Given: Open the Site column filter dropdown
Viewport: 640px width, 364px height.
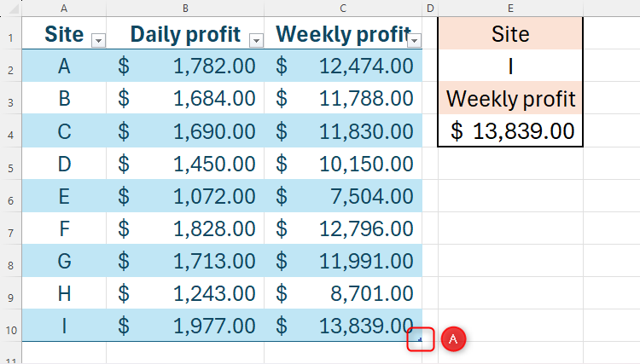Looking at the screenshot, I should coord(97,40).
